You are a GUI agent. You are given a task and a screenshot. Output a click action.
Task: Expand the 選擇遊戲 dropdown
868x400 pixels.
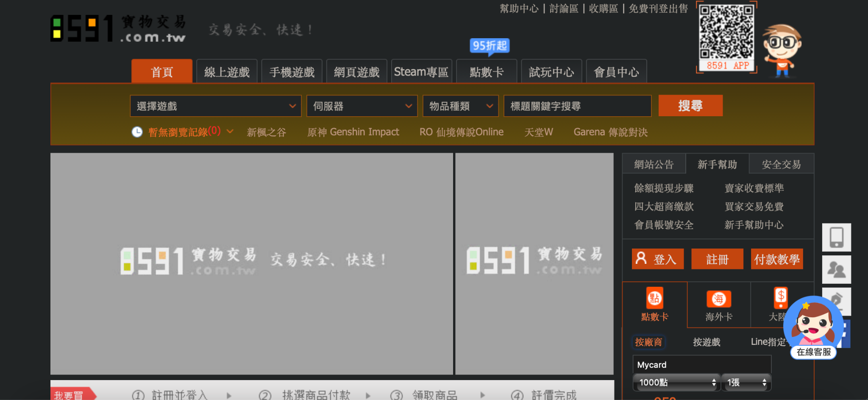coord(215,106)
